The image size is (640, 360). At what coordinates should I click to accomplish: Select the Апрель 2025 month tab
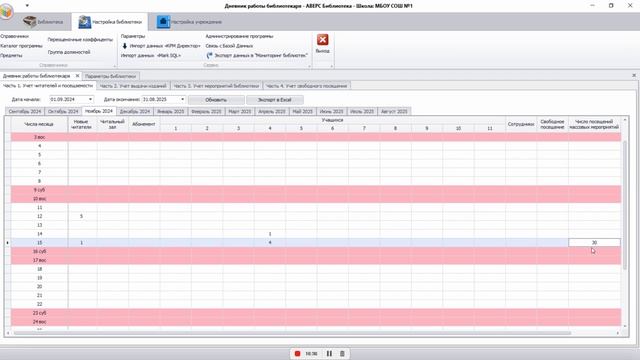(272, 111)
